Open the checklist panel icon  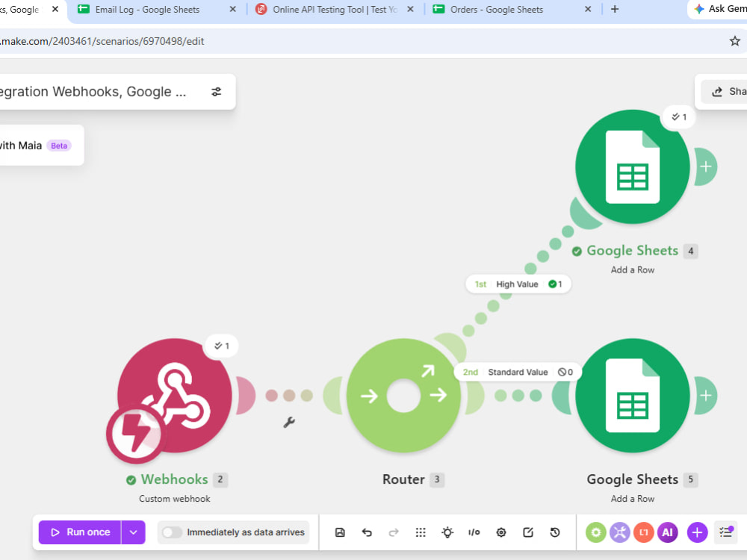click(x=726, y=532)
